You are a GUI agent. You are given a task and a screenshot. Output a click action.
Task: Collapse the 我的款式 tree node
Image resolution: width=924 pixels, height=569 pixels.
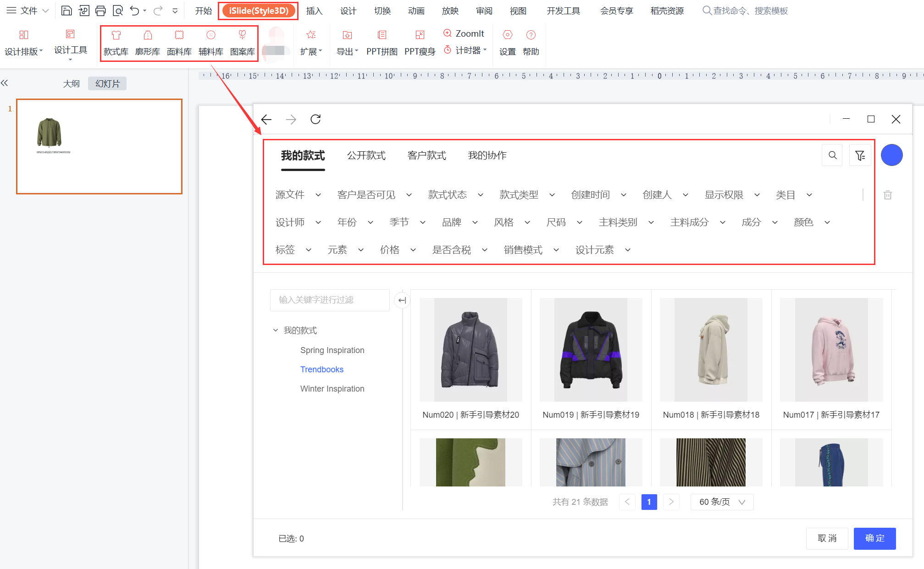(276, 330)
